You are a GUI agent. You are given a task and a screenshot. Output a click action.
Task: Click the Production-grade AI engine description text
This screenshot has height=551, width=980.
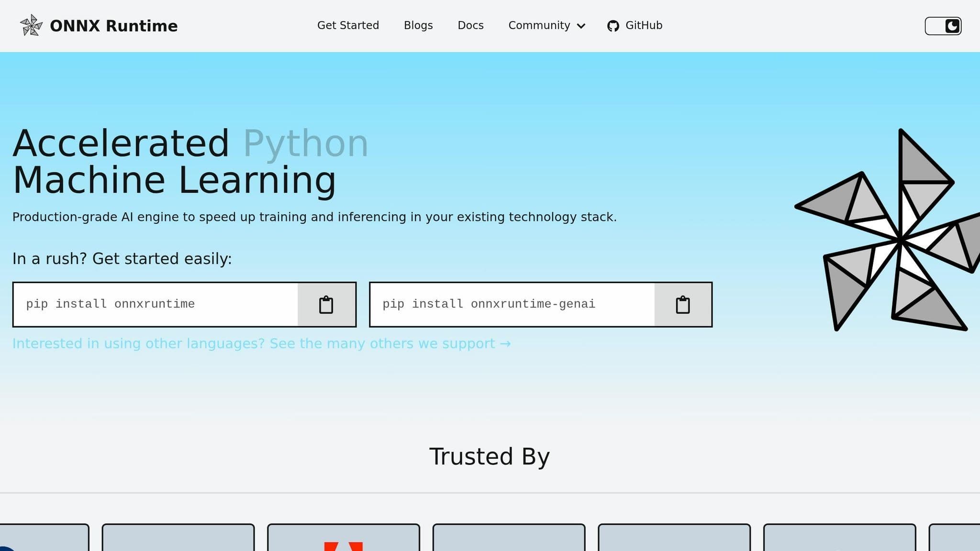pos(314,217)
